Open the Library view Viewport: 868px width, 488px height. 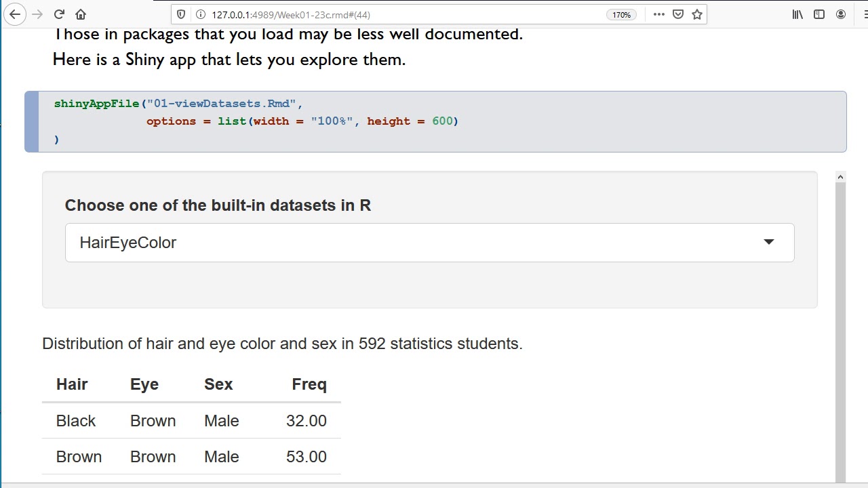pyautogui.click(x=797, y=14)
